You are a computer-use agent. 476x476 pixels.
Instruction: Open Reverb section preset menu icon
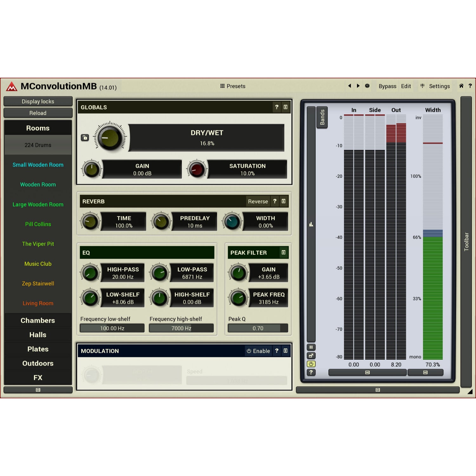click(x=284, y=201)
